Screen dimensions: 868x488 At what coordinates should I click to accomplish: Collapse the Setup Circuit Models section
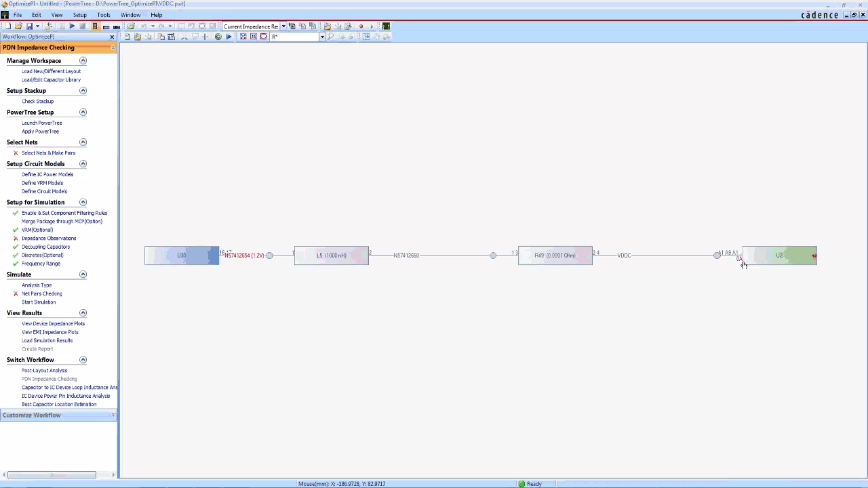[83, 164]
